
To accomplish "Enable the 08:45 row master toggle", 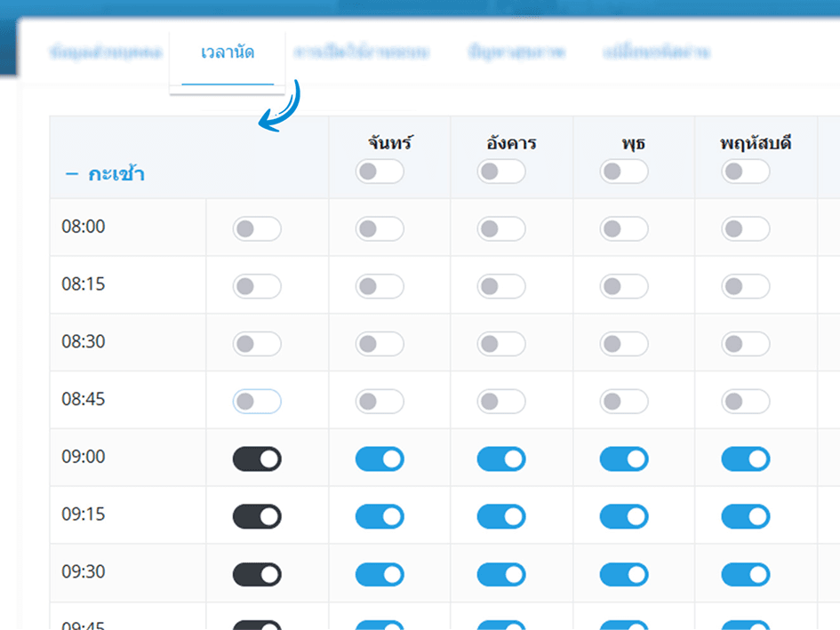I will pos(257,402).
